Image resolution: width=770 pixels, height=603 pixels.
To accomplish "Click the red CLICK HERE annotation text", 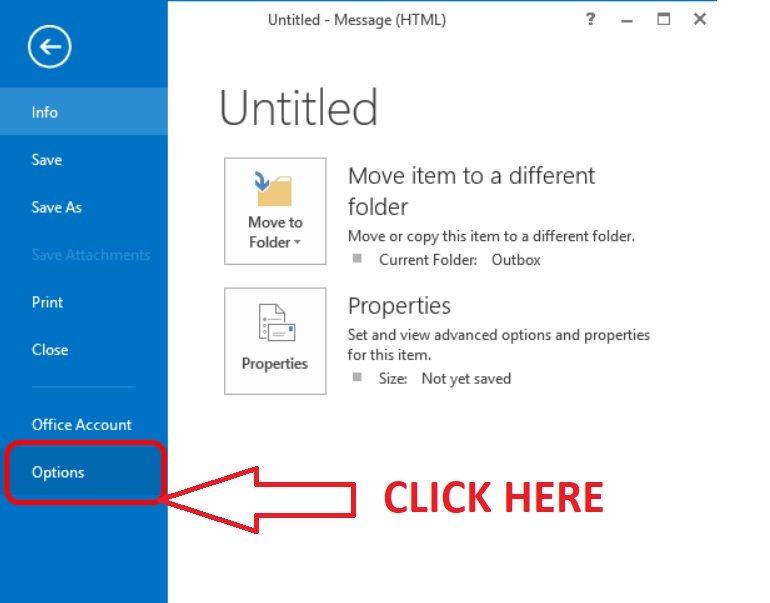I will 494,497.
